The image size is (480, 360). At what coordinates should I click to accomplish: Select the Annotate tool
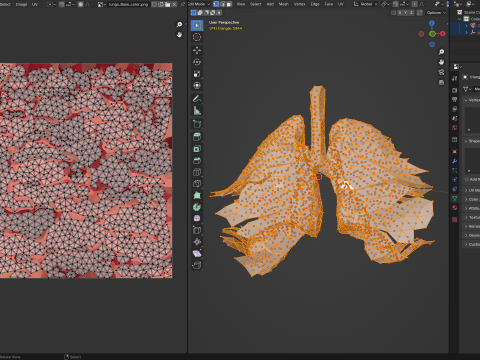197,99
